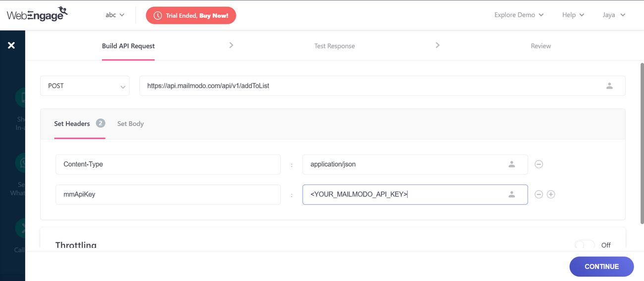Open the Help menu
This screenshot has height=281, width=644.
pyautogui.click(x=573, y=15)
